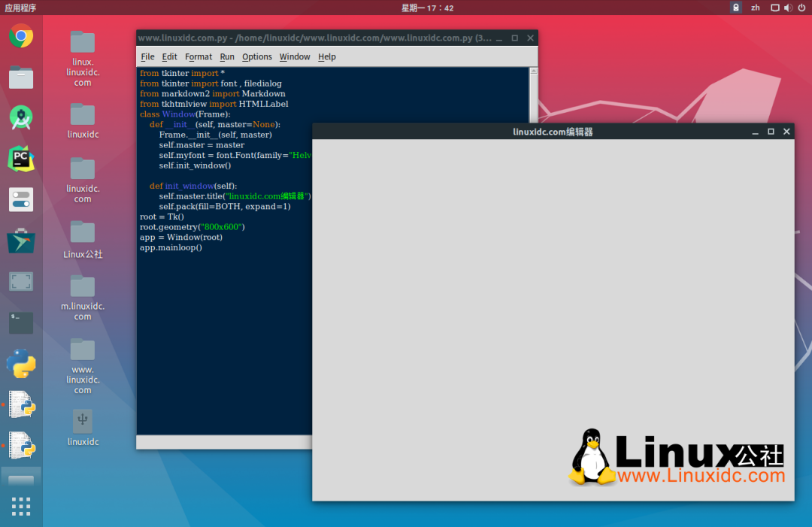
Task: Click the 应用程序 applications button
Action: [20, 8]
